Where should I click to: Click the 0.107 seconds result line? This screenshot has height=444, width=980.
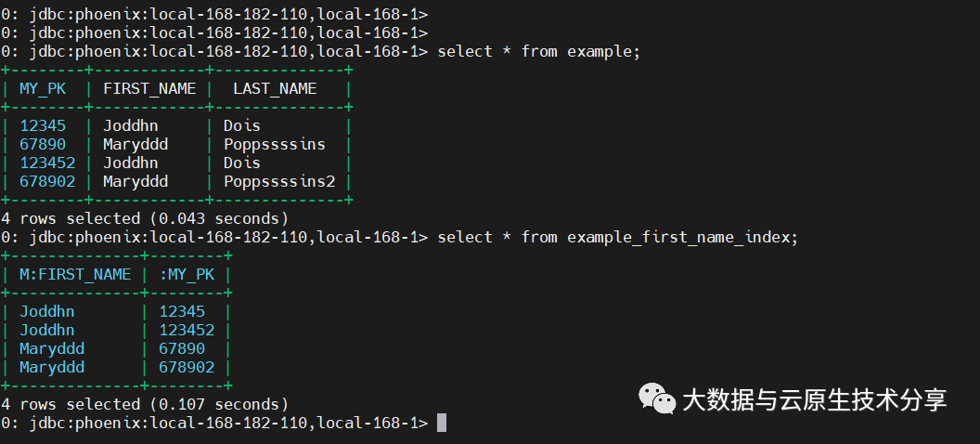[x=145, y=405]
